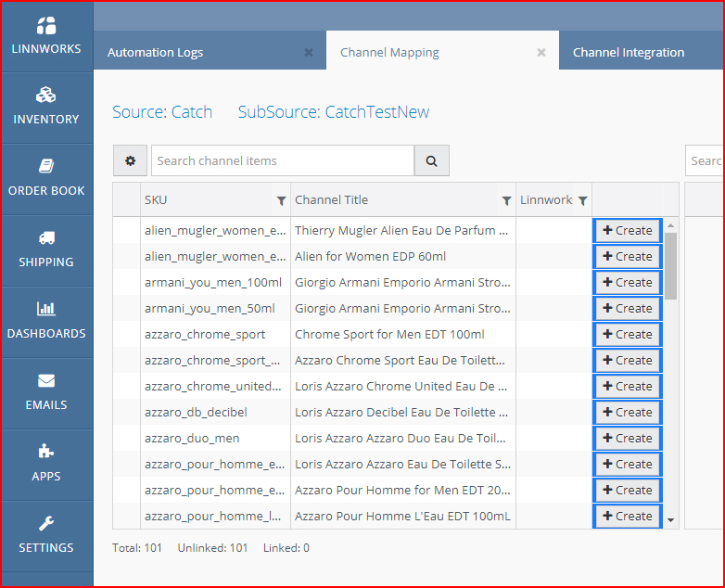Open the Apps section
This screenshot has height=588, width=725.
point(46,465)
